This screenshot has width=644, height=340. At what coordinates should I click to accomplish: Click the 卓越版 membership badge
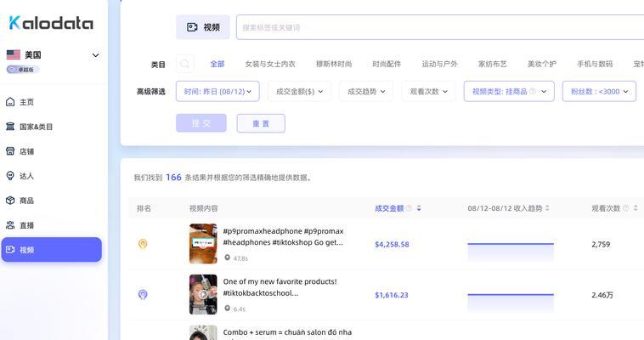pos(23,70)
